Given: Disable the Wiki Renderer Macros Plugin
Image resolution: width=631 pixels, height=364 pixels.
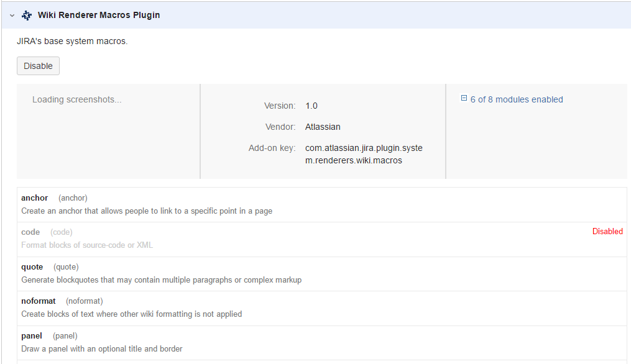Looking at the screenshot, I should click(38, 66).
